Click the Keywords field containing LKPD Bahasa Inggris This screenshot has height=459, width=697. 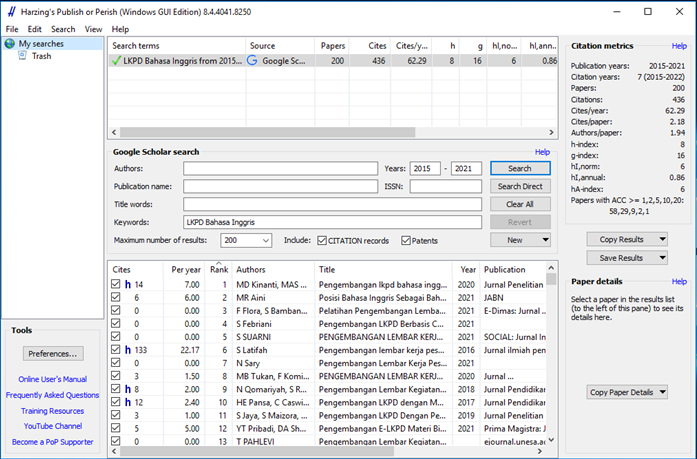332,222
